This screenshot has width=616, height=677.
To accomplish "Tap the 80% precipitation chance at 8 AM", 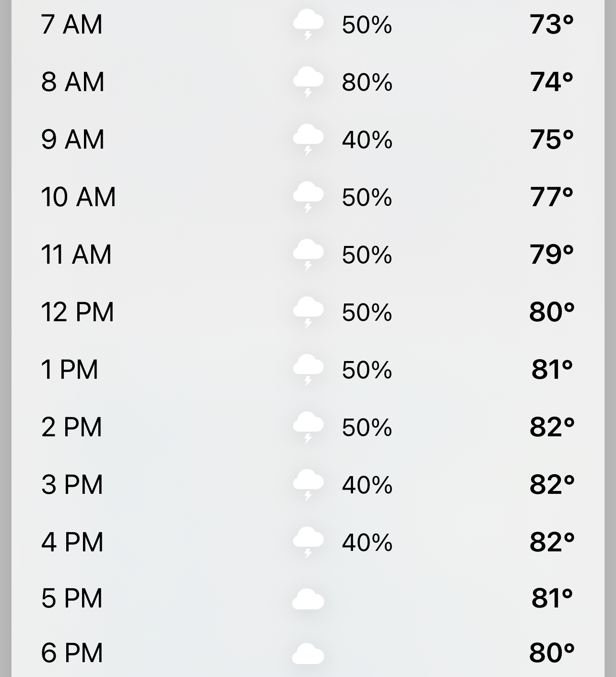I will [367, 82].
